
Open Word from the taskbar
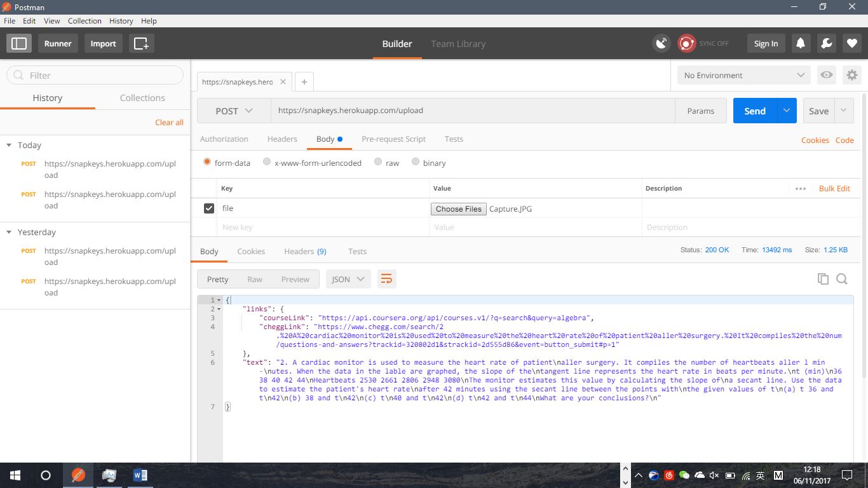click(x=140, y=475)
